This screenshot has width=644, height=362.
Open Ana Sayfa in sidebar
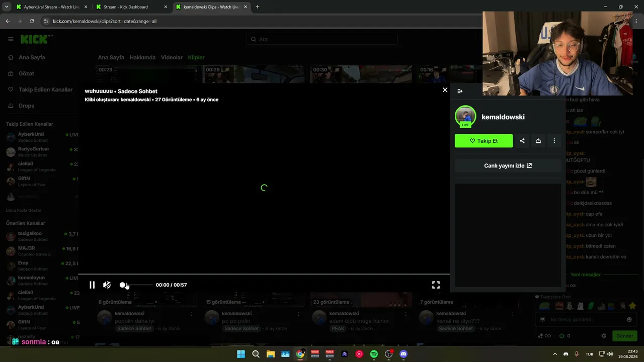pos(32,57)
